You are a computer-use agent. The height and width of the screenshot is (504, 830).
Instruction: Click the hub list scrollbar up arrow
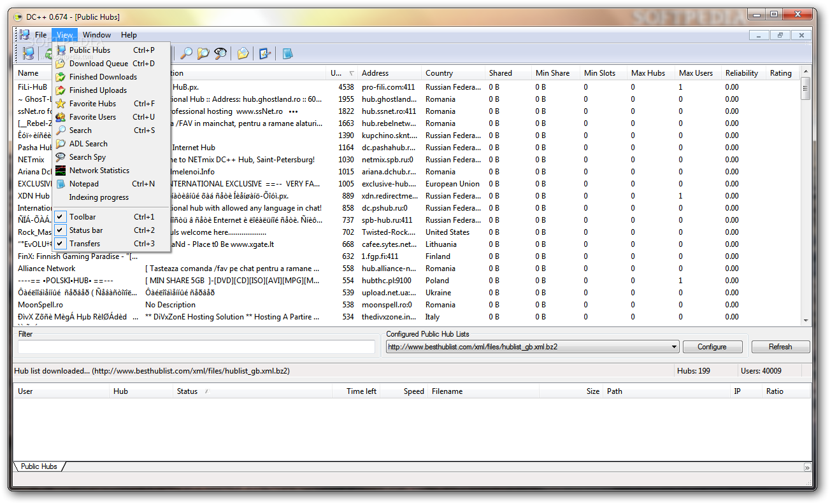pyautogui.click(x=806, y=71)
